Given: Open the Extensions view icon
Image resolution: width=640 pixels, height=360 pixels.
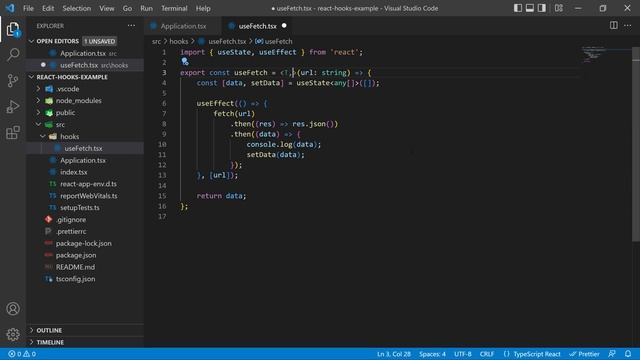Looking at the screenshot, I should (x=13, y=132).
